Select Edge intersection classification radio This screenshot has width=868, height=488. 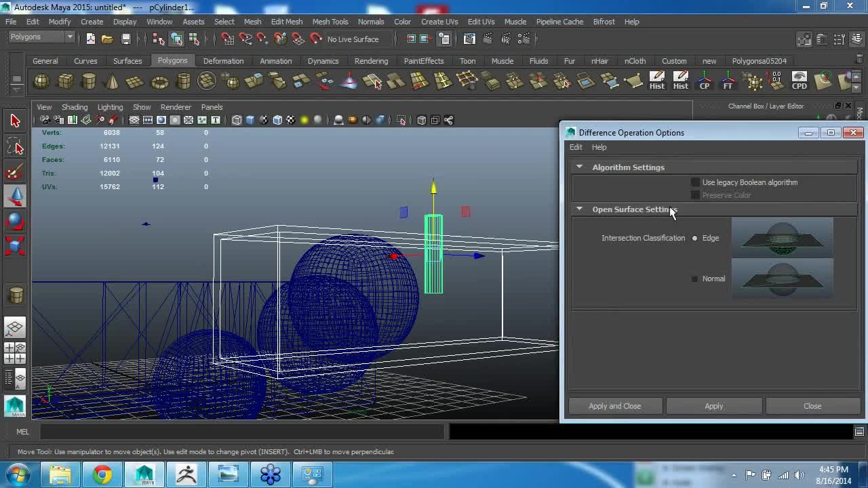694,238
